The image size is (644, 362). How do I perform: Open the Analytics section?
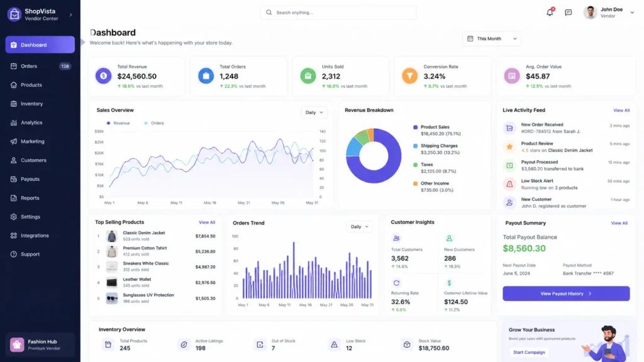[40, 123]
